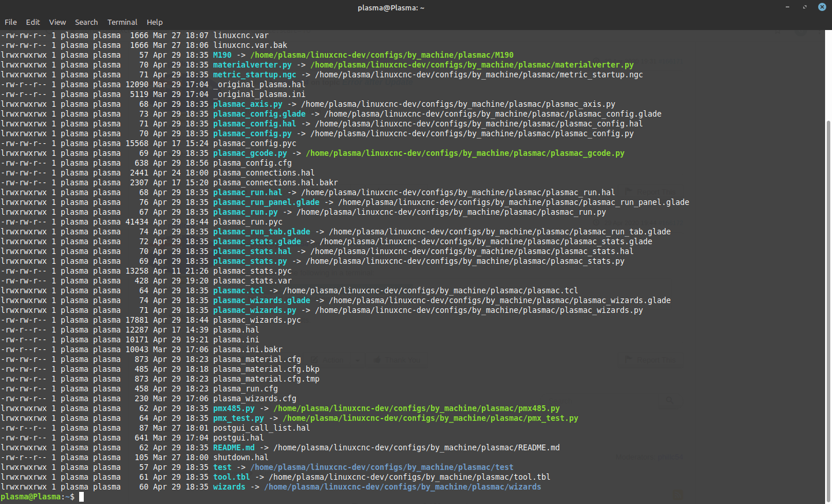Click the plasmac_stats.var filename

[x=252, y=281]
